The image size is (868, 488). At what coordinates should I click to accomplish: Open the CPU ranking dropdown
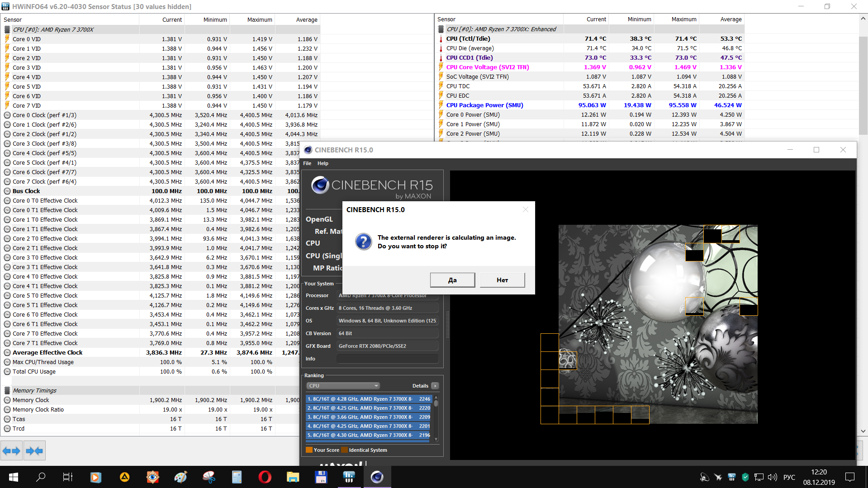(x=343, y=386)
